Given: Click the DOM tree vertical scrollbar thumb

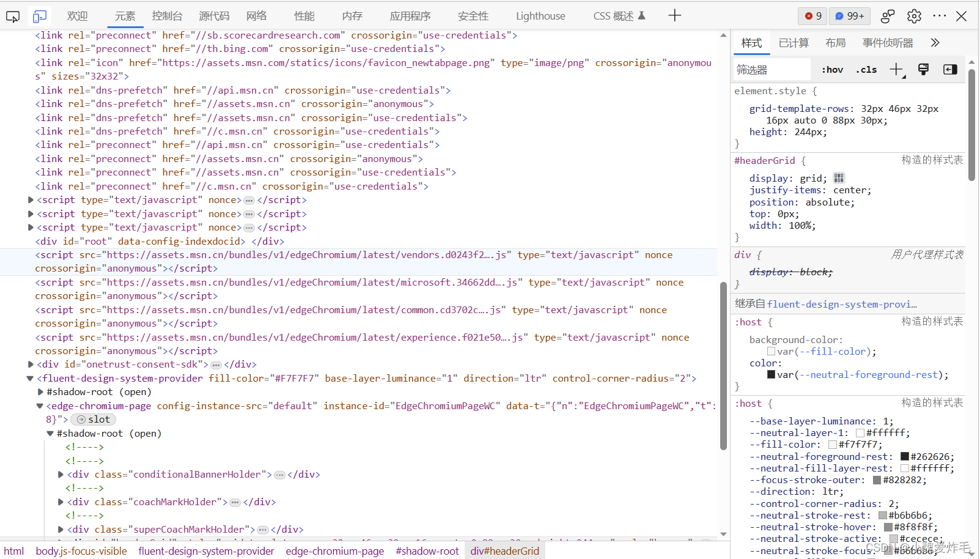Looking at the screenshot, I should point(723,365).
